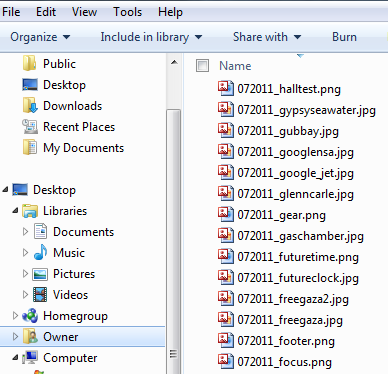
Task: Expand the Owner folder node
Action: (x=15, y=337)
